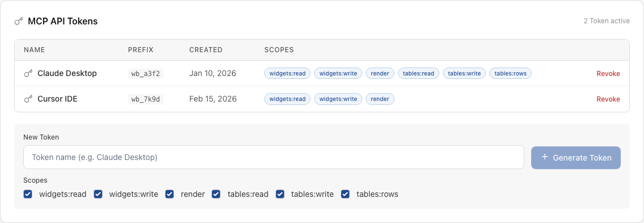Click tables:write badge in Claude Desktop row
644x223 pixels.
pyautogui.click(x=464, y=74)
